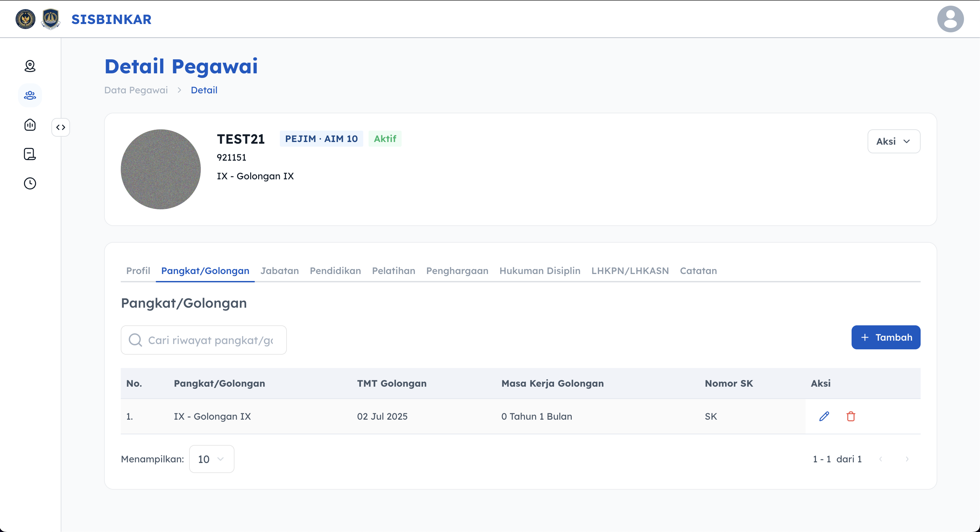Click the employee profile photo
980x532 pixels.
tap(160, 169)
